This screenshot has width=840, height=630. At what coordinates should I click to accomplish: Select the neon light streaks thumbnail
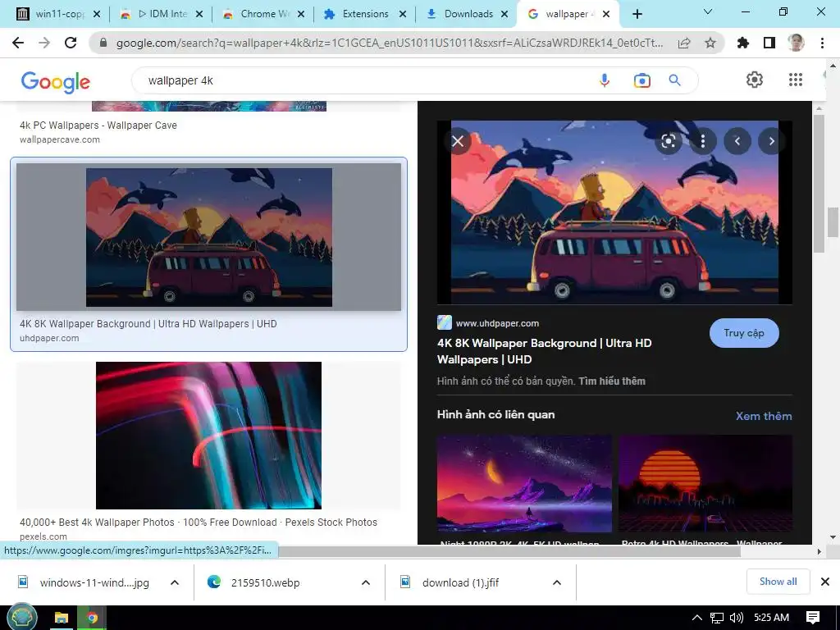pyautogui.click(x=209, y=435)
